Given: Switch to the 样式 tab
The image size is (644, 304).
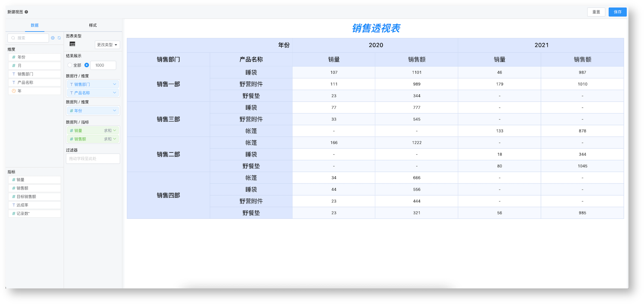Looking at the screenshot, I should coord(93,25).
